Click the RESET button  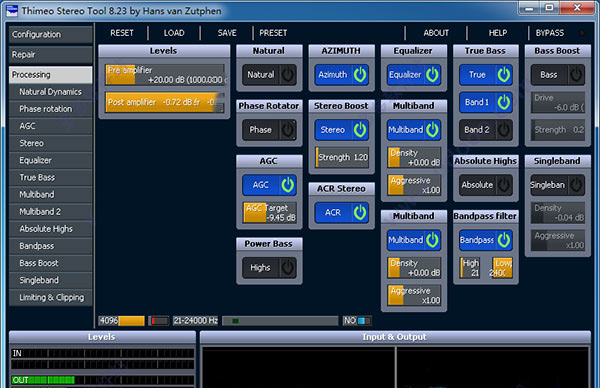(x=122, y=33)
